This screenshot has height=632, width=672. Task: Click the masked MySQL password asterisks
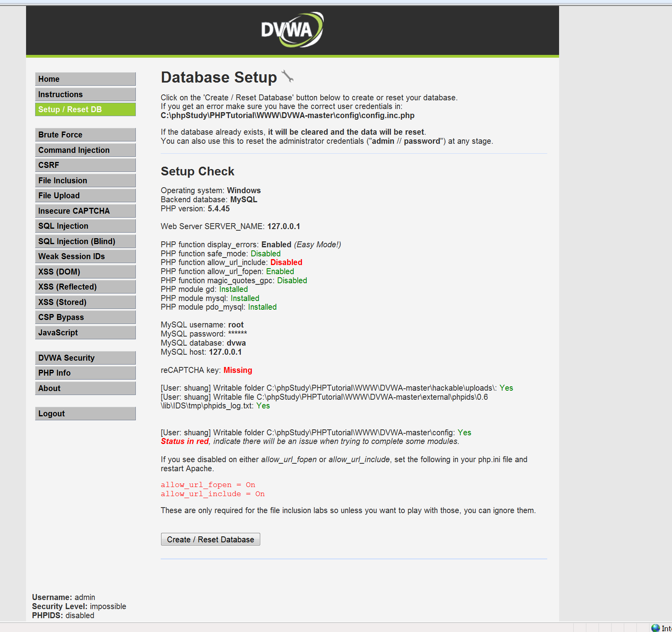tap(237, 334)
